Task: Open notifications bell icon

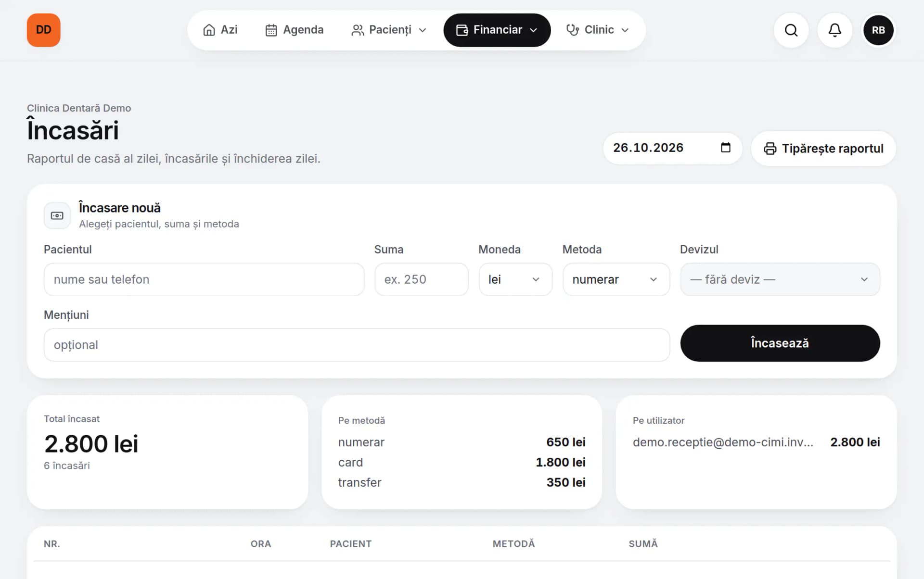Action: [x=834, y=30]
